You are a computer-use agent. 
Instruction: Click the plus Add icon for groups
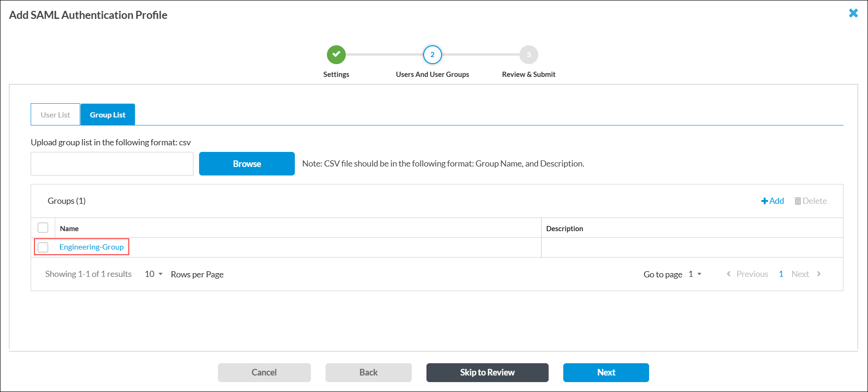(x=765, y=201)
